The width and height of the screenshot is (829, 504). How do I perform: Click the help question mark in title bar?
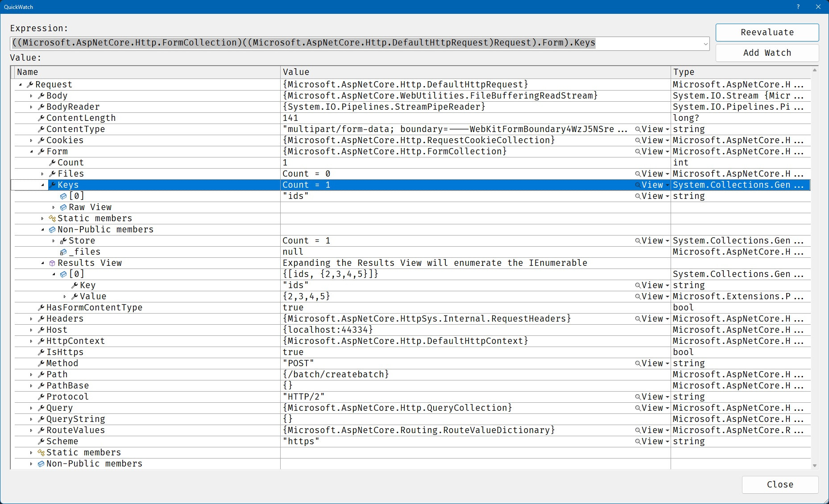(x=798, y=7)
